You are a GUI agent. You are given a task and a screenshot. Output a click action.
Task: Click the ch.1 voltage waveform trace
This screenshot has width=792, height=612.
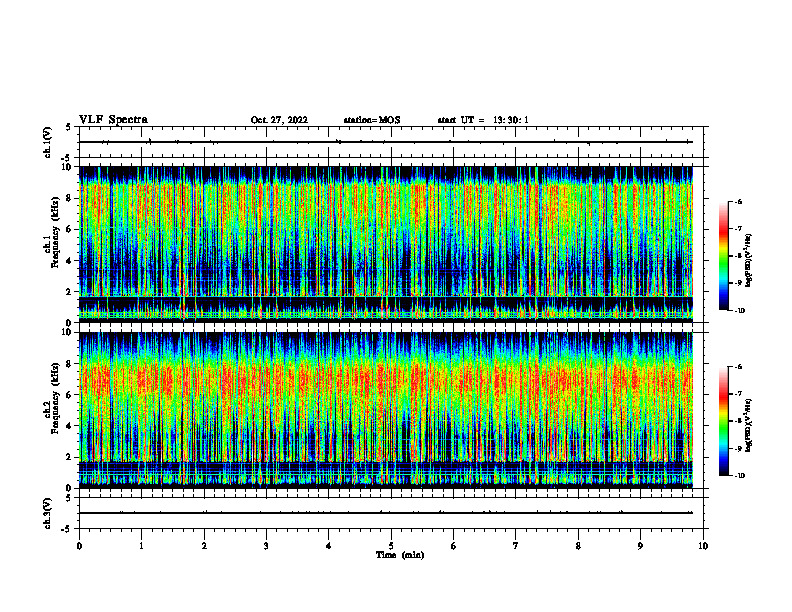pos(386,142)
